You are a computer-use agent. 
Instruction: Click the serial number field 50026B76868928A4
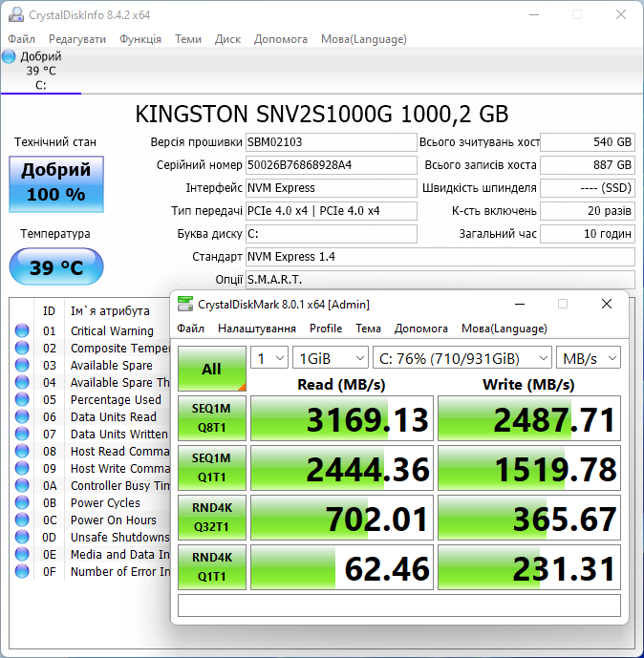pyautogui.click(x=332, y=165)
